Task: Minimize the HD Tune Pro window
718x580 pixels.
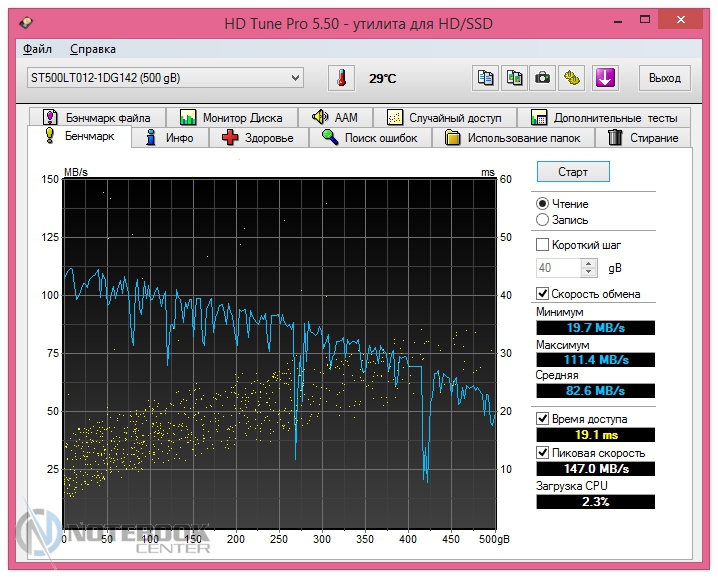Action: click(x=618, y=21)
